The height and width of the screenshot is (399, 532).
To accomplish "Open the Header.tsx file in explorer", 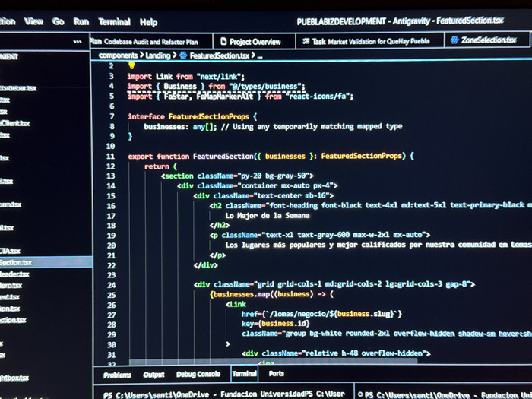I will tap(14, 274).
